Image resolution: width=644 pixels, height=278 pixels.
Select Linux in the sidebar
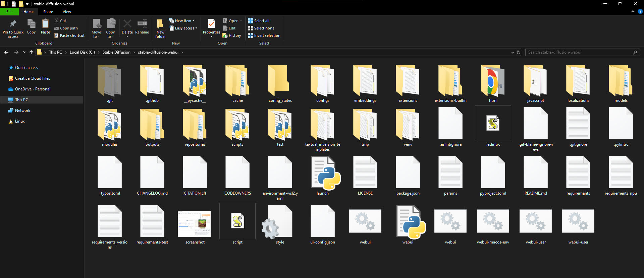tap(20, 121)
